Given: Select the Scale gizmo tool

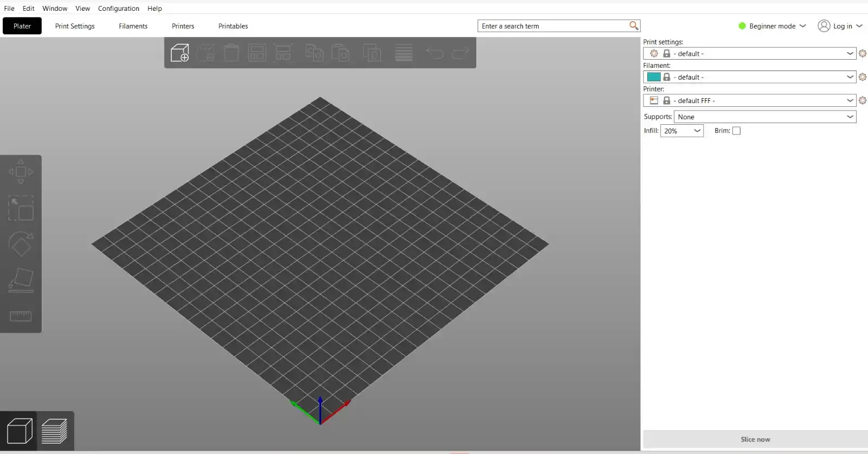Looking at the screenshot, I should click(21, 208).
